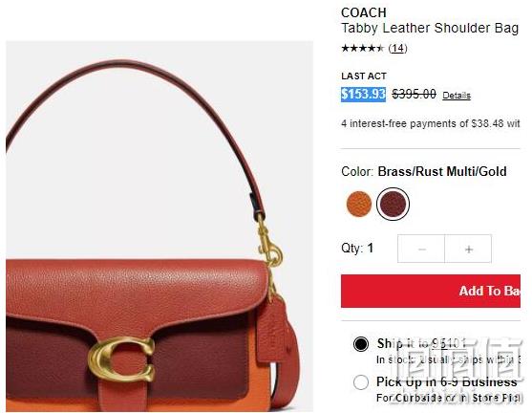Choose Pick Up in 6-9 Business radio

coord(361,382)
